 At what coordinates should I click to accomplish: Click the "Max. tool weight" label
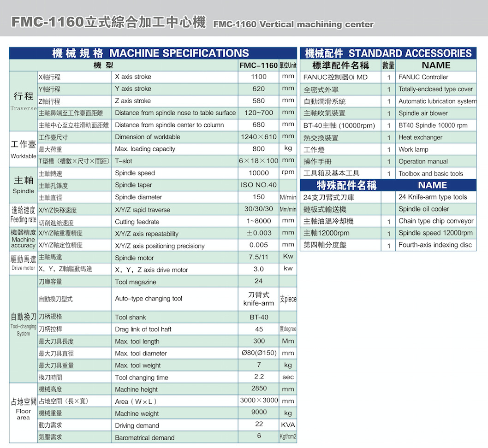pyautogui.click(x=138, y=365)
